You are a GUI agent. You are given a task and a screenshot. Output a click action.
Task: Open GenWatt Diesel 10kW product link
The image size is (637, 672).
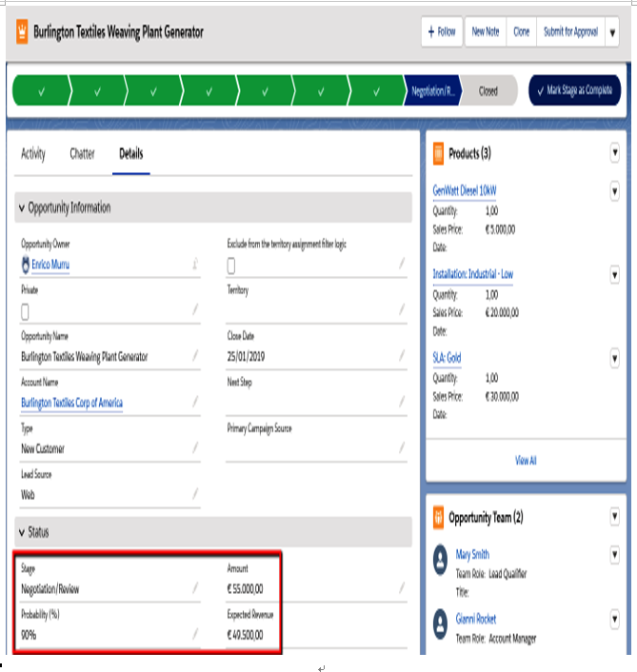tap(465, 190)
